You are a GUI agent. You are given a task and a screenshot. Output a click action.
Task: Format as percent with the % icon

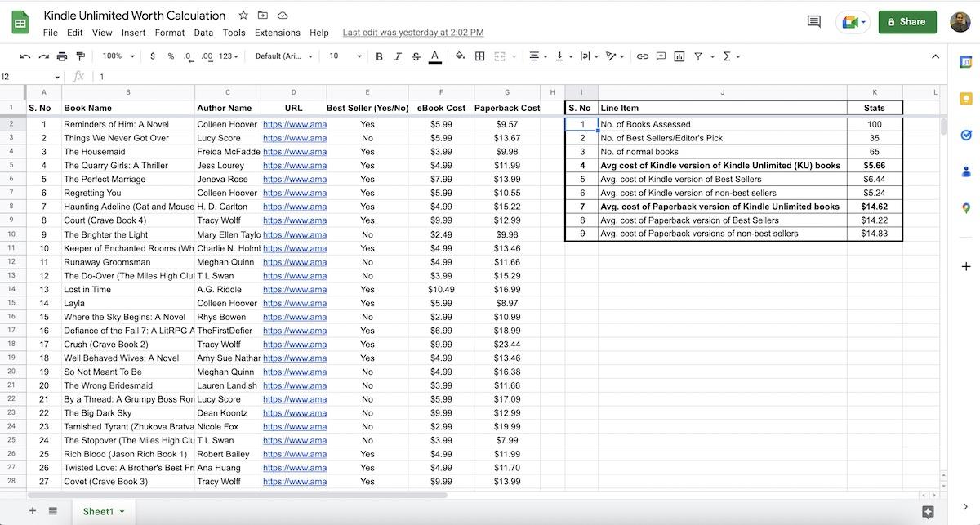pos(171,56)
